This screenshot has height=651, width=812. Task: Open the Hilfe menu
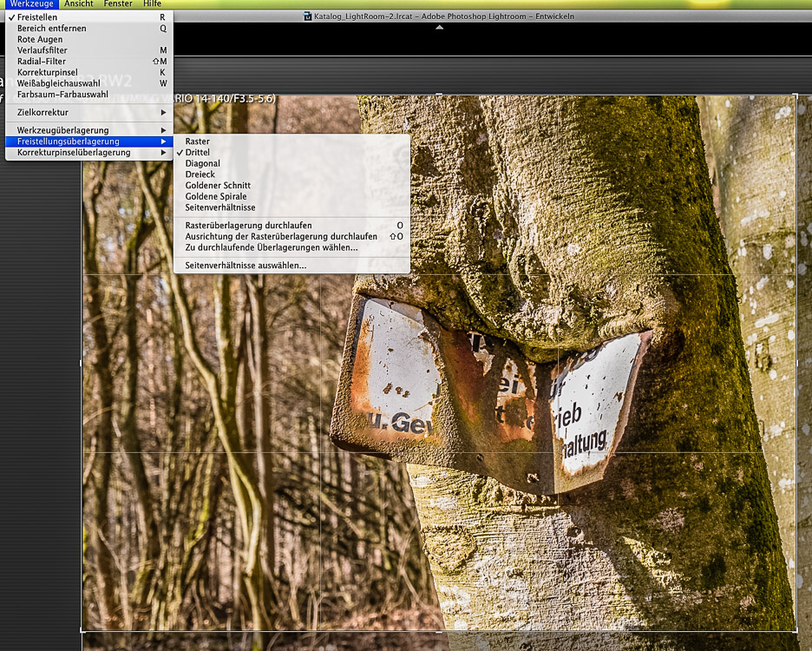click(x=153, y=4)
